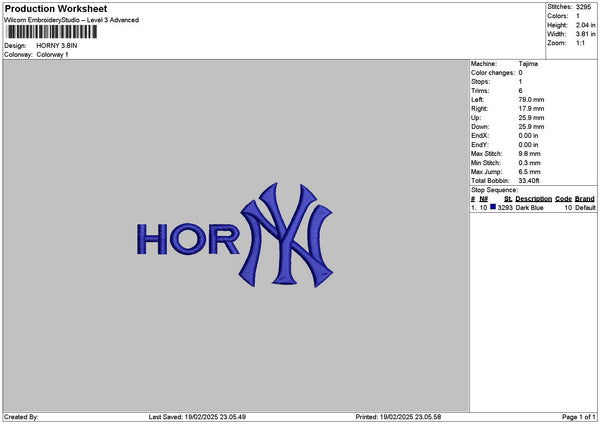The height and width of the screenshot is (424, 600).
Task: Click the Min Stitch value 0.3 mm
Action: coord(530,163)
